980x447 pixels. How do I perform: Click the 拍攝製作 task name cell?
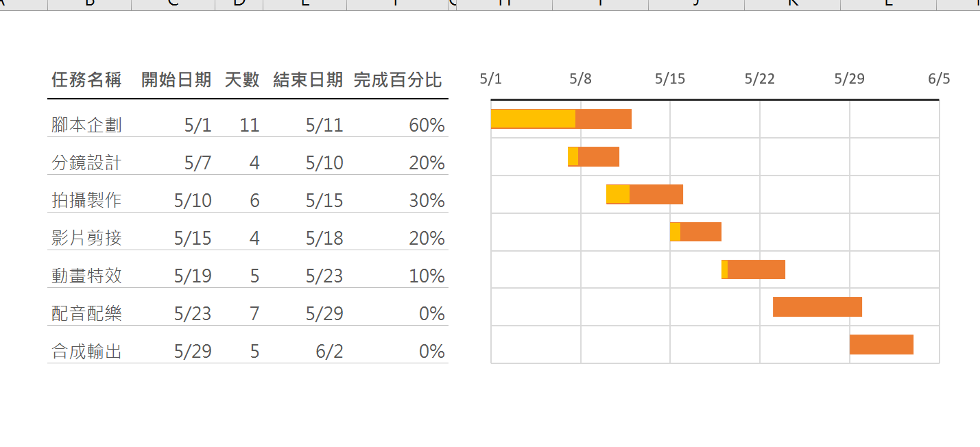pyautogui.click(x=87, y=200)
